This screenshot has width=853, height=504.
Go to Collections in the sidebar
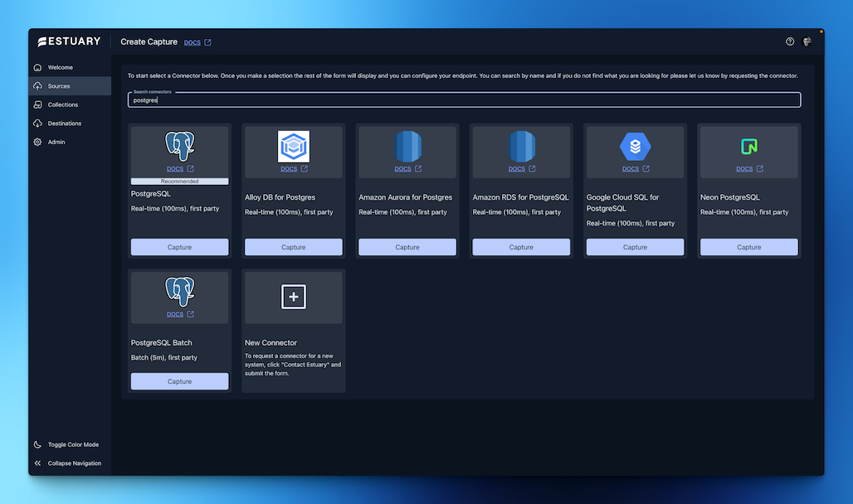(70, 104)
